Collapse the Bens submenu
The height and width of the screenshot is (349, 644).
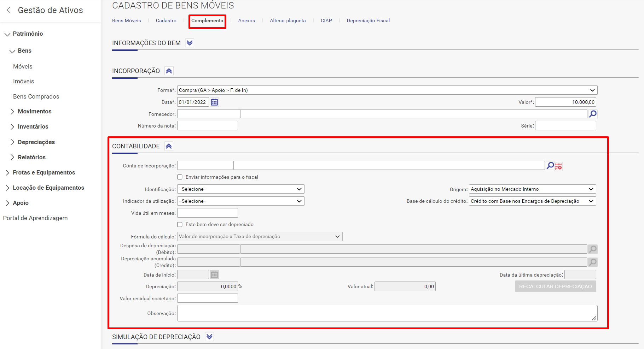pos(12,51)
